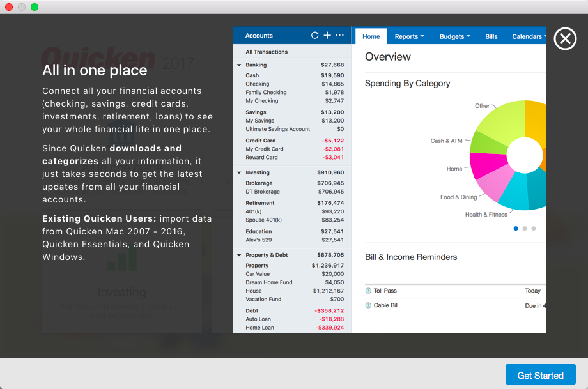Click the Credit Card group heading
The width and height of the screenshot is (588, 389).
[261, 141]
